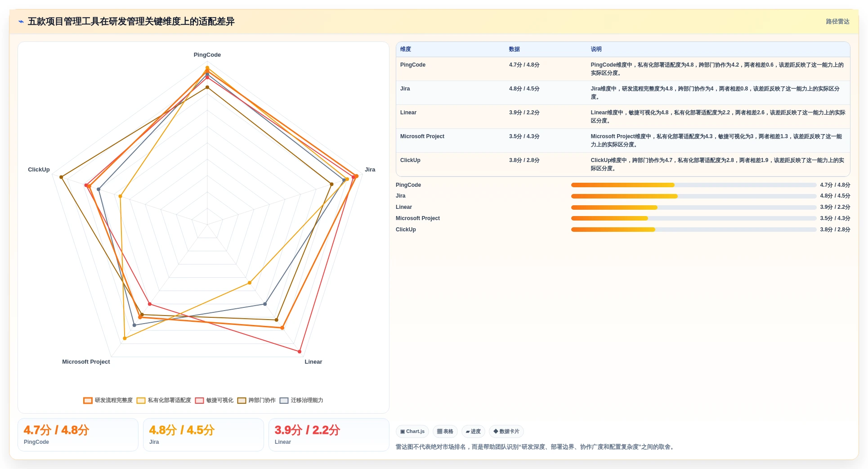Click the blue icon beside the page title
The height and width of the screenshot is (469, 868).
[x=21, y=22]
